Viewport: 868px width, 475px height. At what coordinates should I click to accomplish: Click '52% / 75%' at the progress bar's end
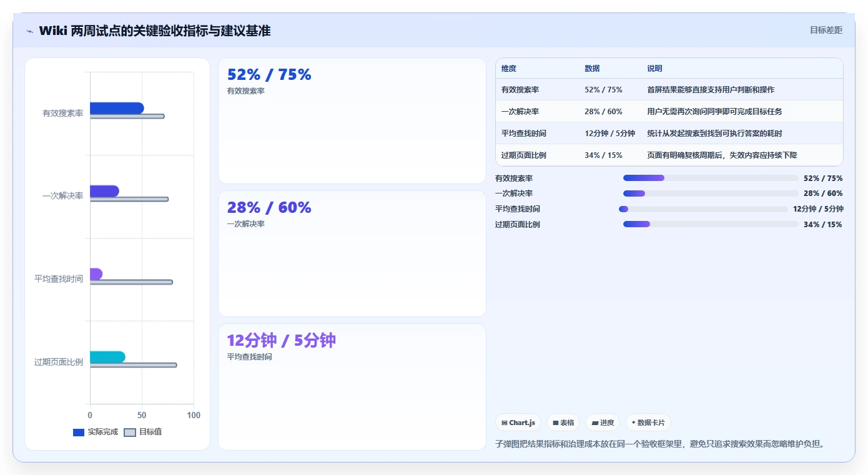[x=823, y=179]
